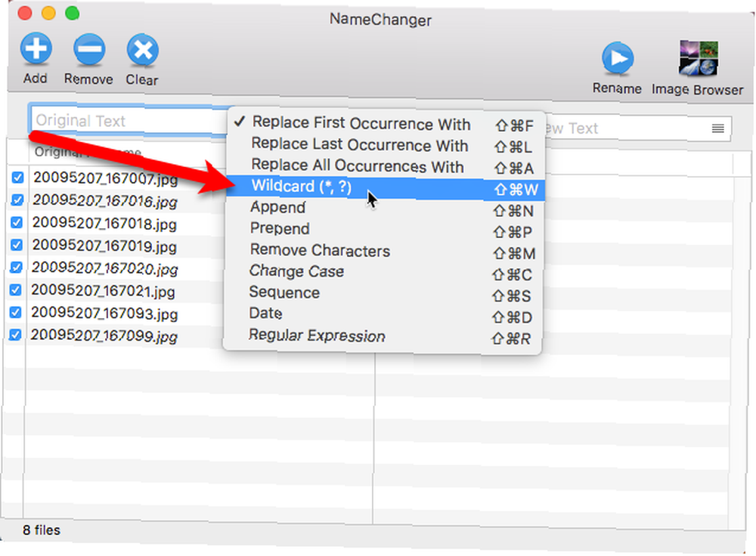The image size is (756, 556).
Task: Pick the Sequence menu item
Action: pyautogui.click(x=383, y=293)
